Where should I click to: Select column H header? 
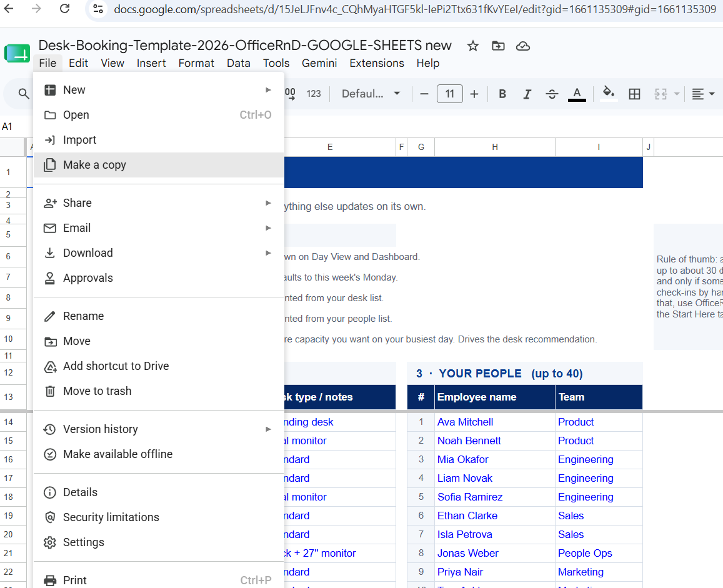coord(495,147)
